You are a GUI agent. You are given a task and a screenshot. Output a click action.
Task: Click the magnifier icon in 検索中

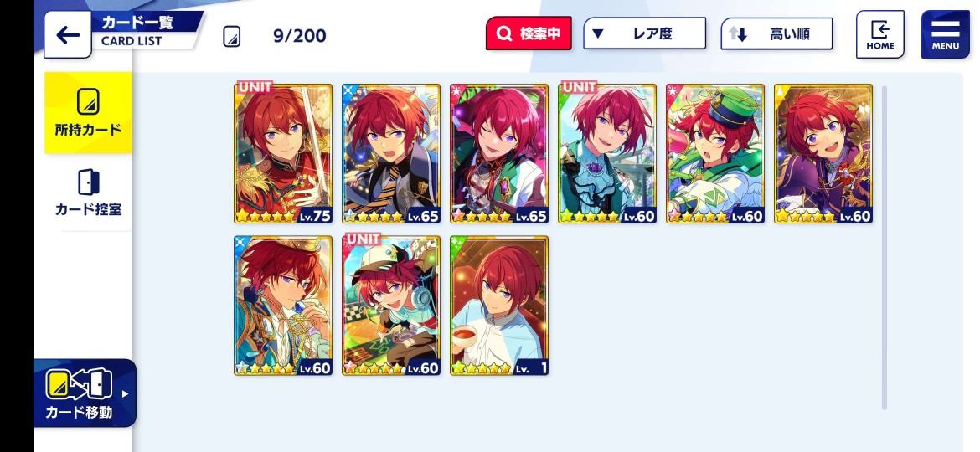click(503, 33)
